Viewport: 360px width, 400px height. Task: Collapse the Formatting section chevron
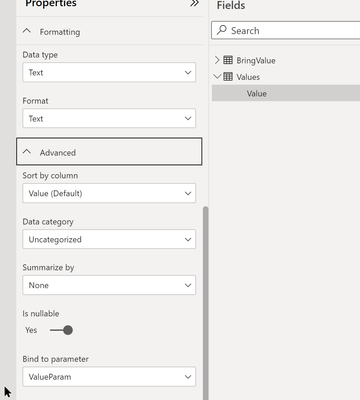coord(27,31)
